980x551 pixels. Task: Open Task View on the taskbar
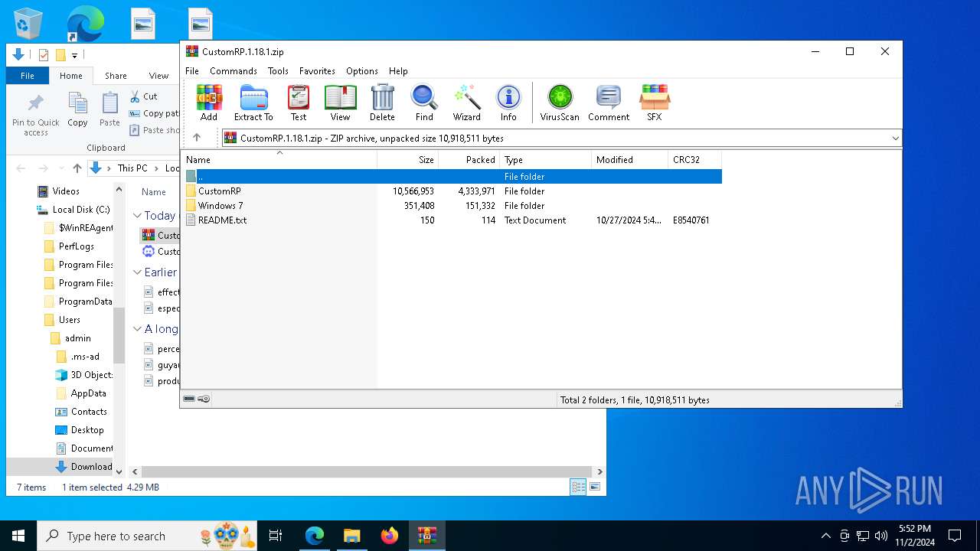(x=276, y=536)
